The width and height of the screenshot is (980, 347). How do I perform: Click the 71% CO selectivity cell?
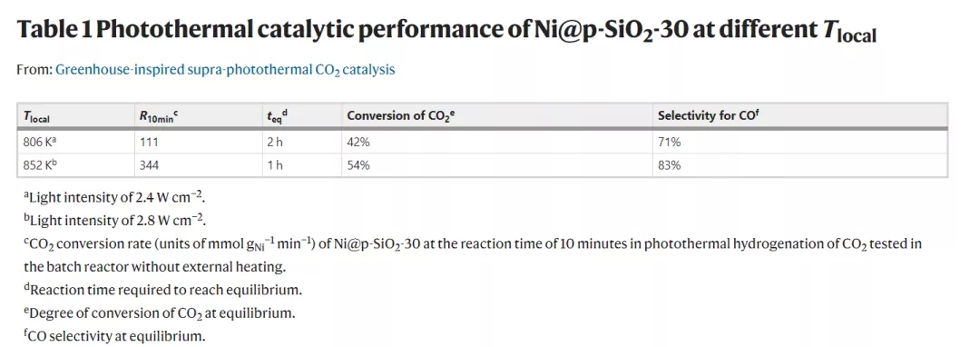pyautogui.click(x=799, y=142)
